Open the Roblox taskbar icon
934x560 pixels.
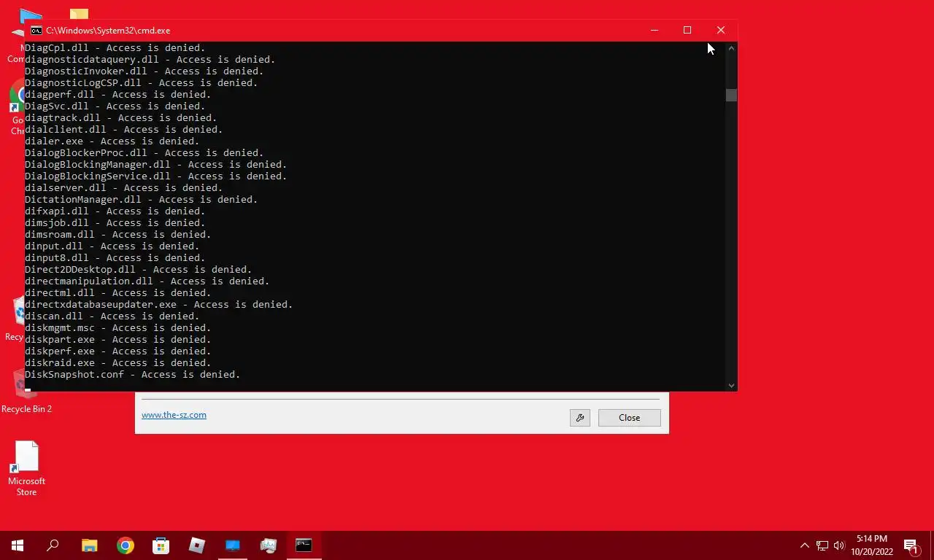(197, 545)
